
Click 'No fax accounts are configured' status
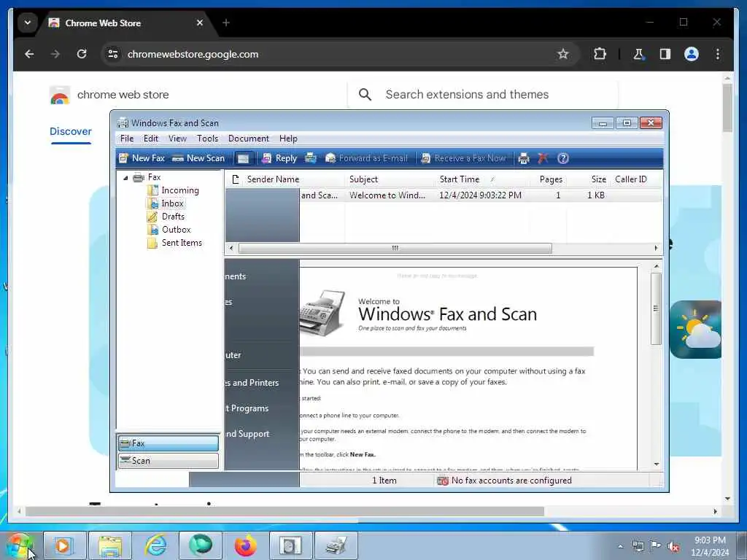pos(505,481)
